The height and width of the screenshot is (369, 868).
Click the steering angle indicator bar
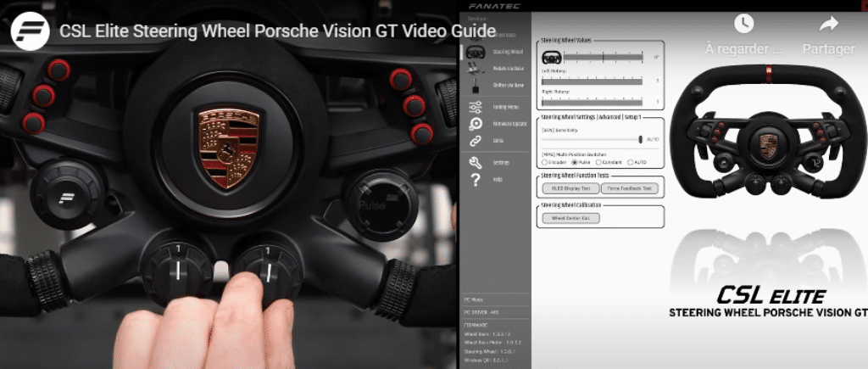604,57
